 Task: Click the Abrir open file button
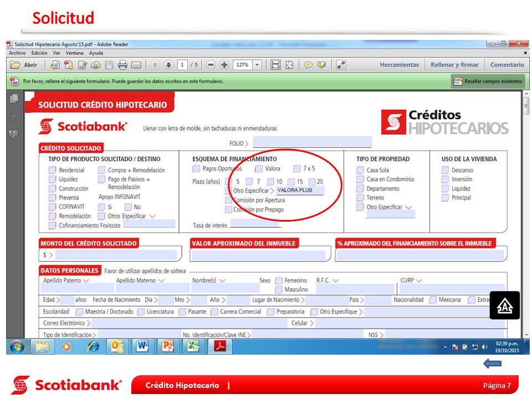point(23,65)
